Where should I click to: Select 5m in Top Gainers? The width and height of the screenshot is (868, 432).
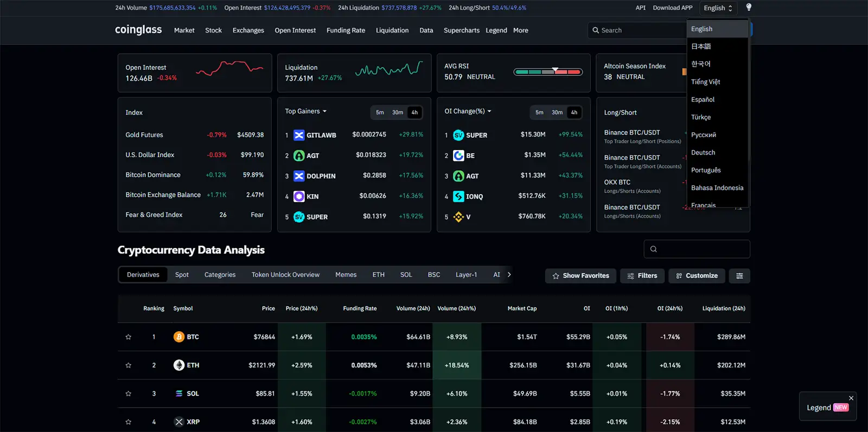pyautogui.click(x=380, y=113)
